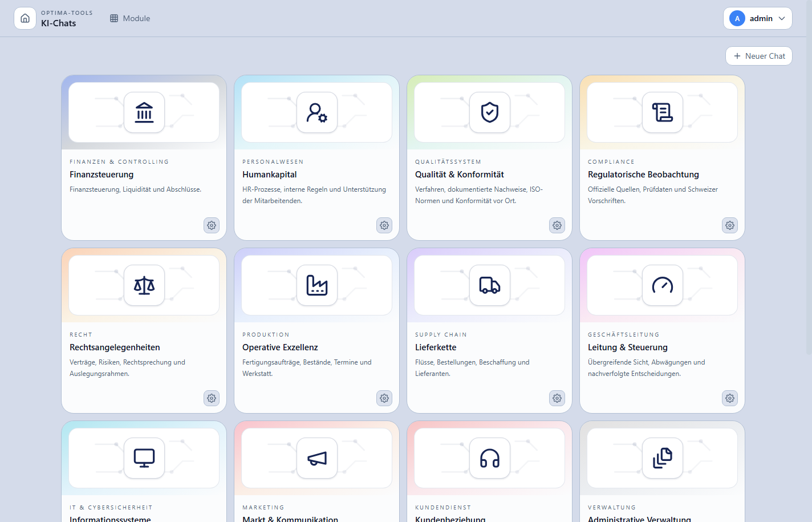This screenshot has height=522, width=812.
Task: Open settings gear on Regulatorische Beobachtung card
Action: click(x=730, y=225)
